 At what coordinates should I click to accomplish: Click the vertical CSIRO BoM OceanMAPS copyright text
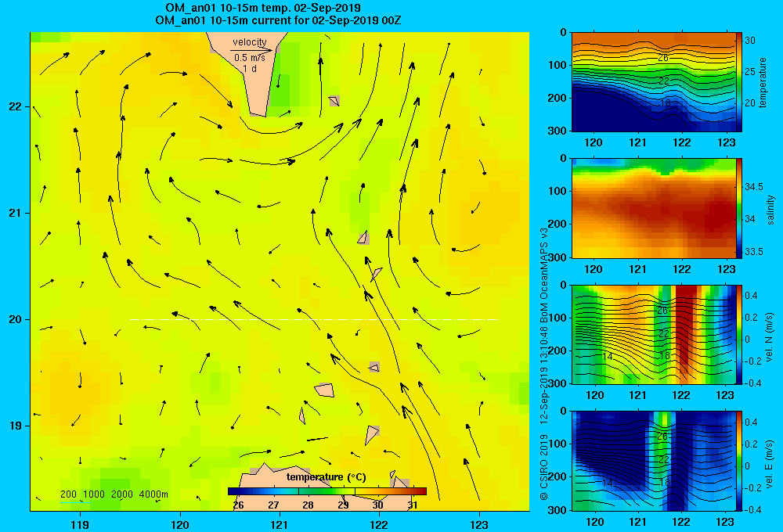click(544, 364)
